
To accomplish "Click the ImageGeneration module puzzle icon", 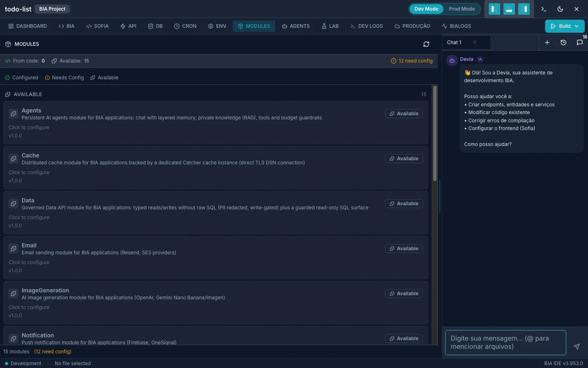I will [x=13, y=294].
